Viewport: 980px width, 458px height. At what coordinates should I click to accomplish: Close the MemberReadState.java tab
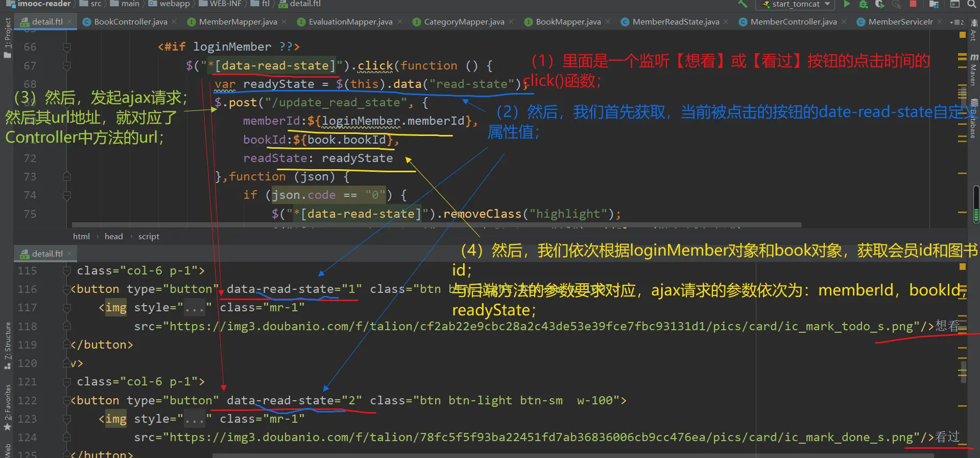coord(726,21)
